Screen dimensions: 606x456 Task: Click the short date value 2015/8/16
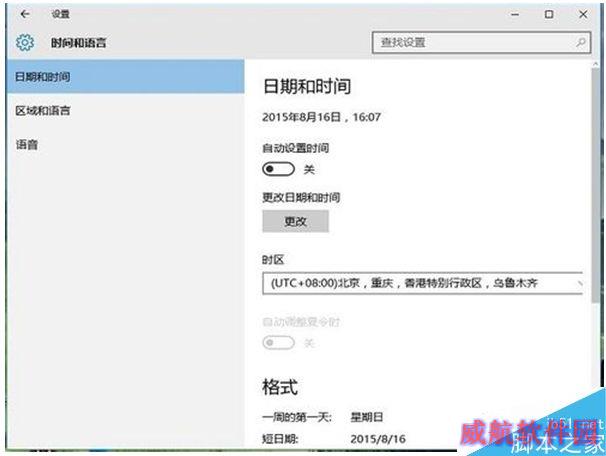[378, 439]
